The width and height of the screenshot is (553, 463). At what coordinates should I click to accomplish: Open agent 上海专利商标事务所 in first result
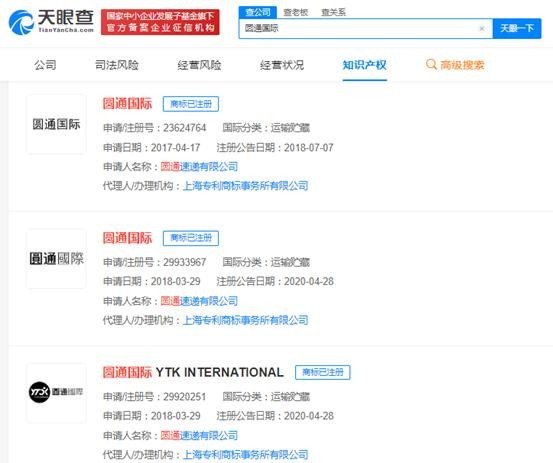coord(246,186)
